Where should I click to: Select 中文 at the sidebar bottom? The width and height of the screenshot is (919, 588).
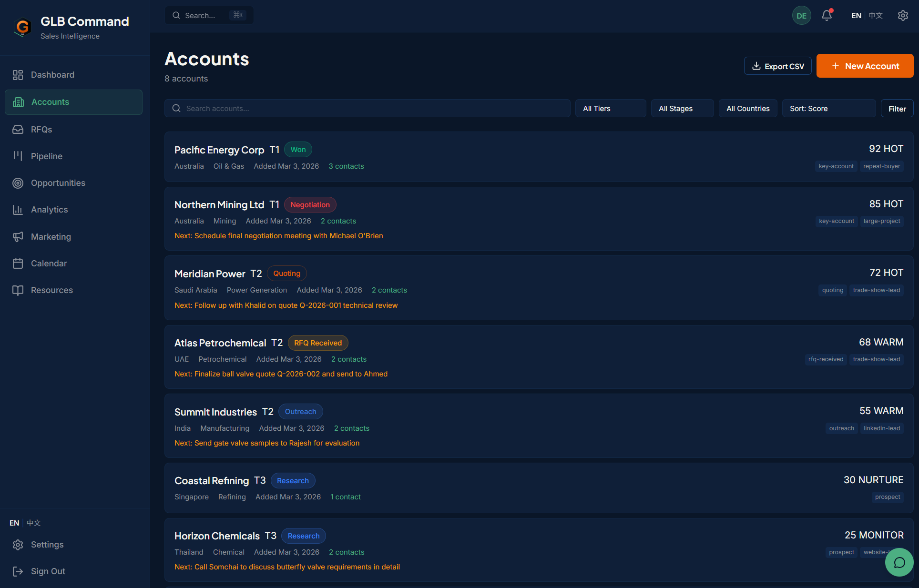33,523
